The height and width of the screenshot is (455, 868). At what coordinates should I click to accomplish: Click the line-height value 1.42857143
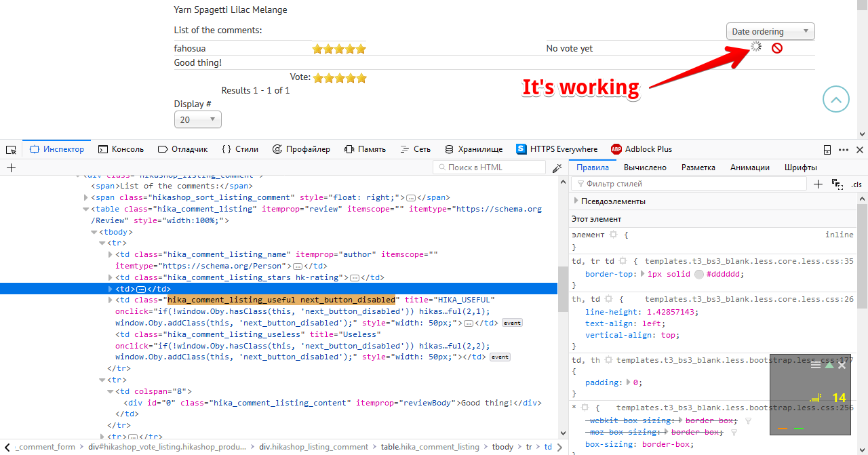669,312
